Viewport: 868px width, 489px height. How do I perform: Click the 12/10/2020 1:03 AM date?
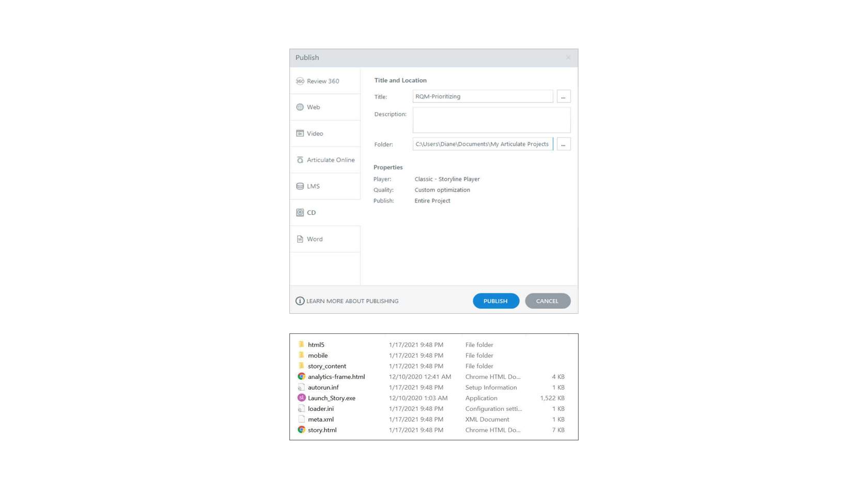tap(419, 398)
